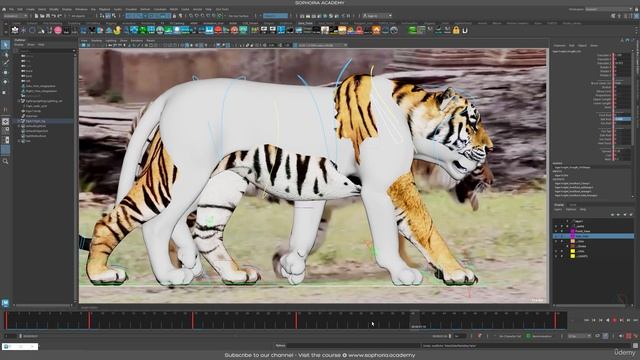Open the Deform menu
The height and width of the screenshot is (360, 640).
pos(145,9)
